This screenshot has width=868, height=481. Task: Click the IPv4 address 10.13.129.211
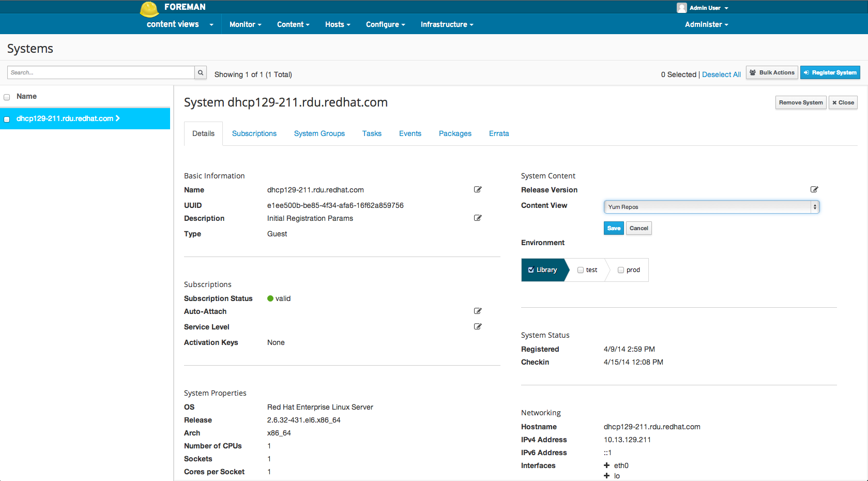627,440
